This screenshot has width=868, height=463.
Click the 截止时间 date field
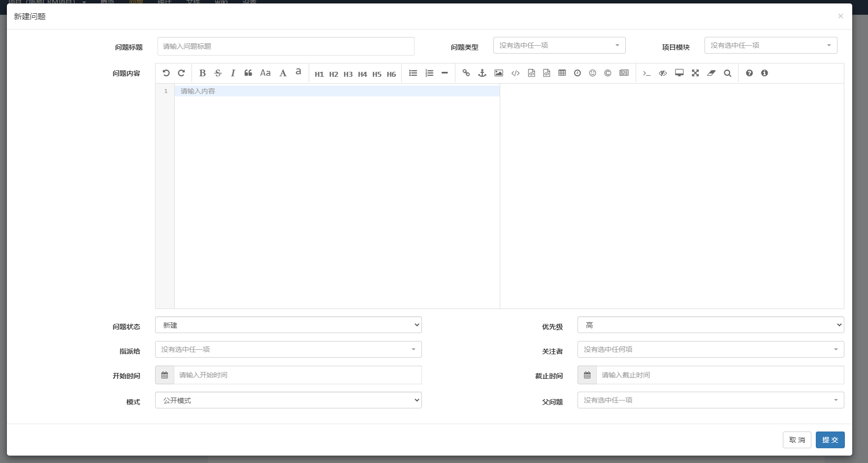pyautogui.click(x=719, y=375)
